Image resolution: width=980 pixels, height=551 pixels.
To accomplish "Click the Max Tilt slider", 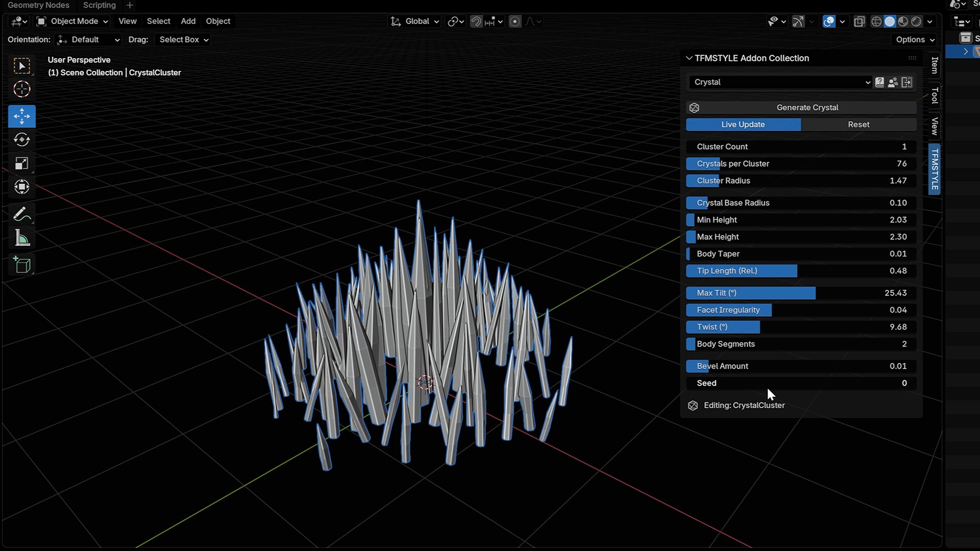I will point(801,293).
